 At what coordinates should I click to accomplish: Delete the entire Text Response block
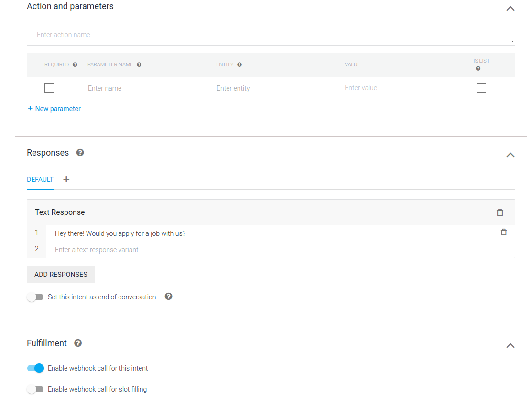pyautogui.click(x=500, y=212)
